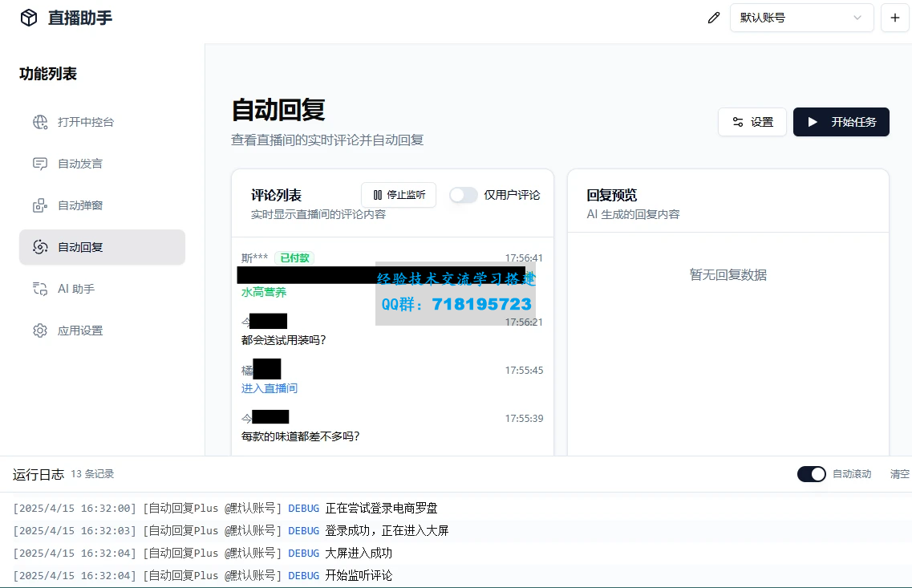Click the 回复预览 heading
The image size is (912, 588).
612,196
